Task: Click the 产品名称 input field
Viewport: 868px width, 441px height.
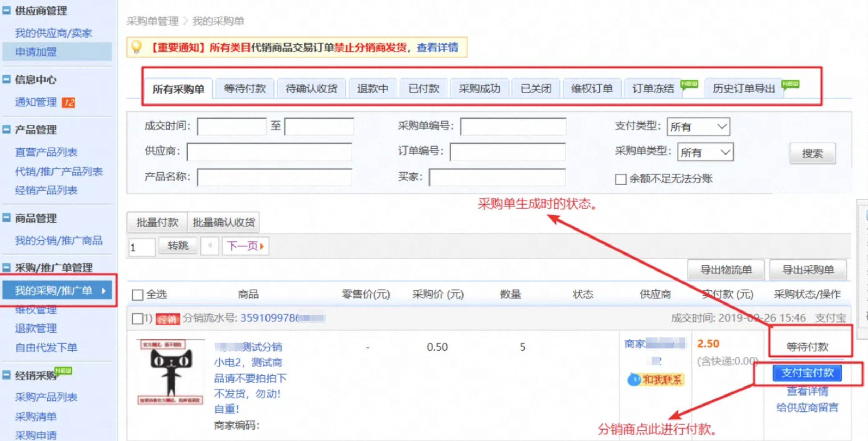Action: point(275,177)
